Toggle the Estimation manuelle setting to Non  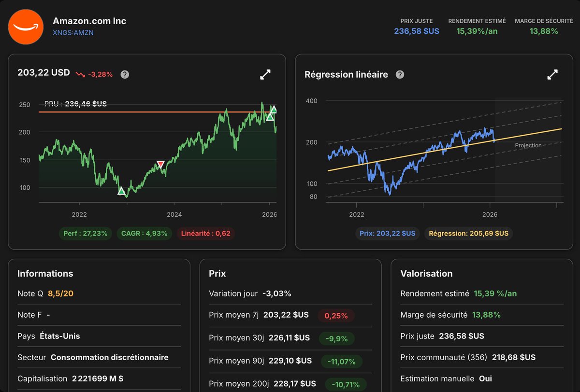tap(485, 378)
